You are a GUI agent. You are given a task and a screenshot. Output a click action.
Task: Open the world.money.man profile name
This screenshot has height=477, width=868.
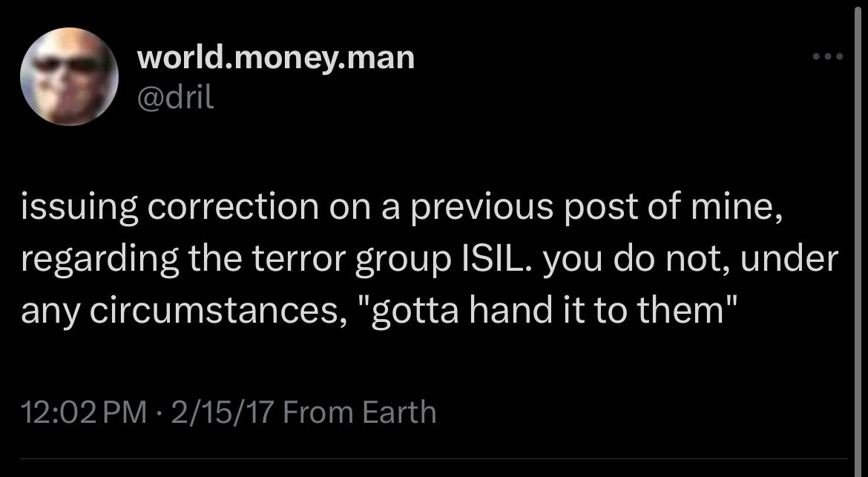coord(277,58)
